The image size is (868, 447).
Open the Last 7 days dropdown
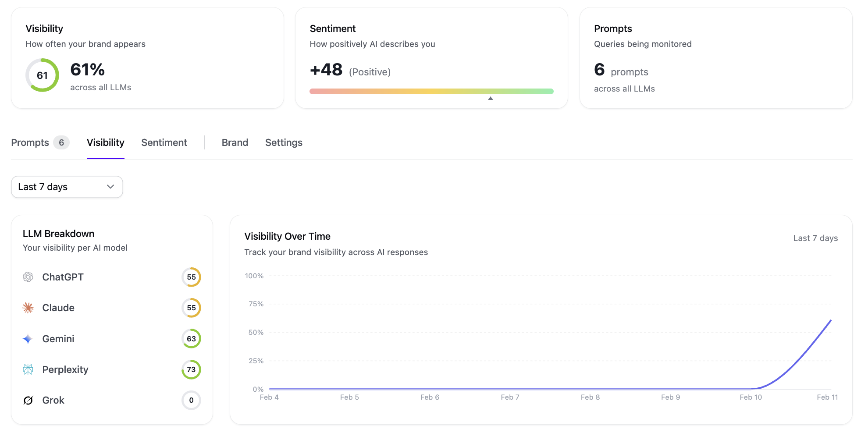pyautogui.click(x=67, y=187)
